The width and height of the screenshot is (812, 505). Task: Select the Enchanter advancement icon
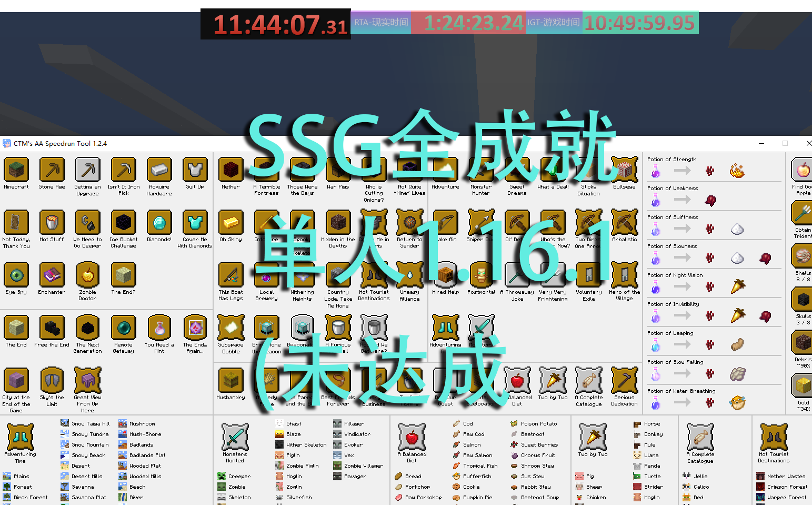tap(52, 276)
